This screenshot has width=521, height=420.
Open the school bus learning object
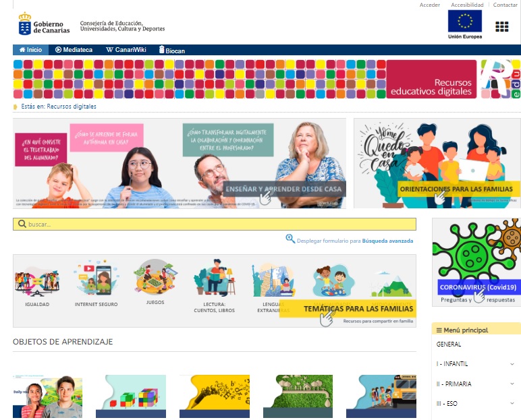coord(381,396)
